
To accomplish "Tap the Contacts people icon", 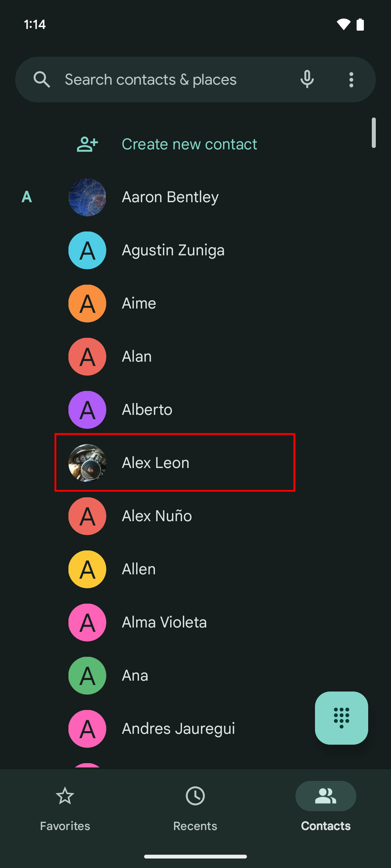I will point(325,796).
